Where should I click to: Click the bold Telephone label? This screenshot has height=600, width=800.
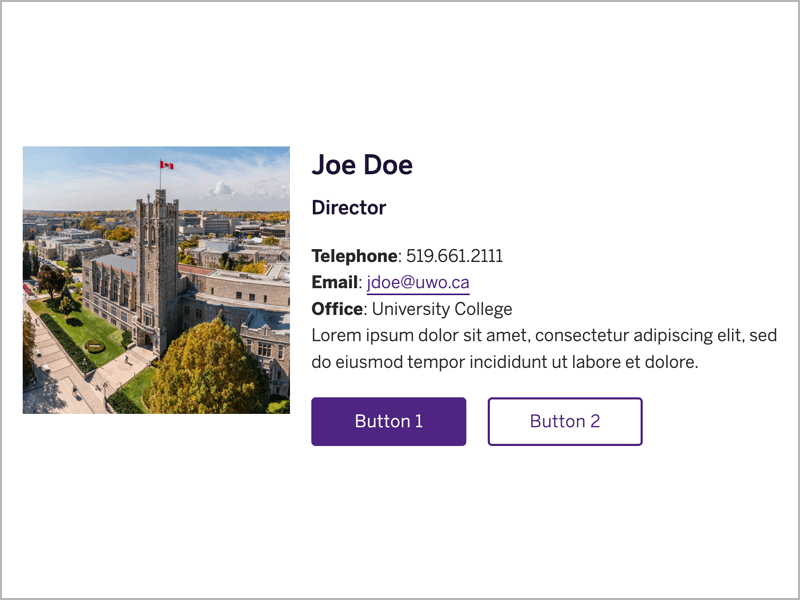(354, 256)
